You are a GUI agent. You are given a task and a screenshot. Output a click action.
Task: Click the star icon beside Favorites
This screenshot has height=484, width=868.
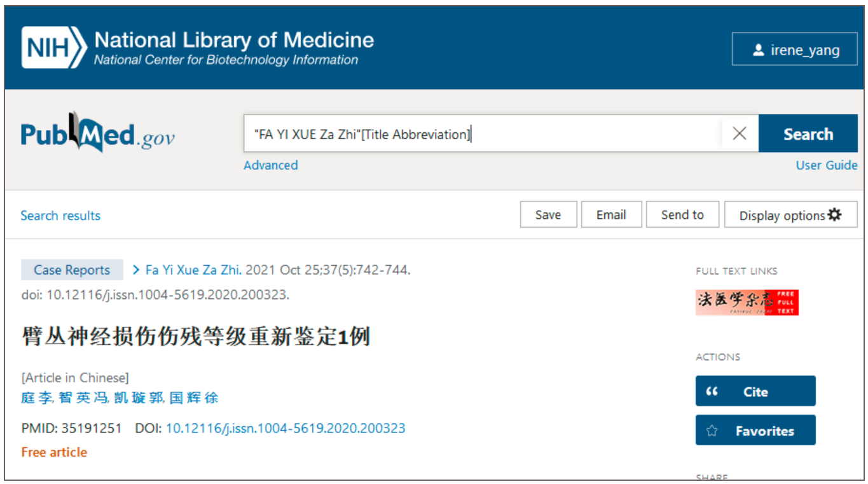tap(712, 431)
